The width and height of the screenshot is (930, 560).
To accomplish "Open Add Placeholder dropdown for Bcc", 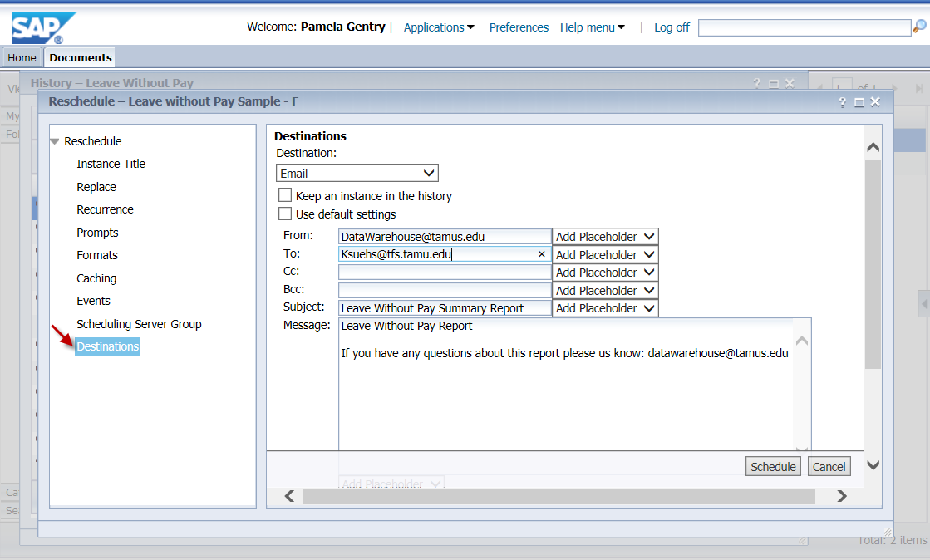I will [605, 291].
